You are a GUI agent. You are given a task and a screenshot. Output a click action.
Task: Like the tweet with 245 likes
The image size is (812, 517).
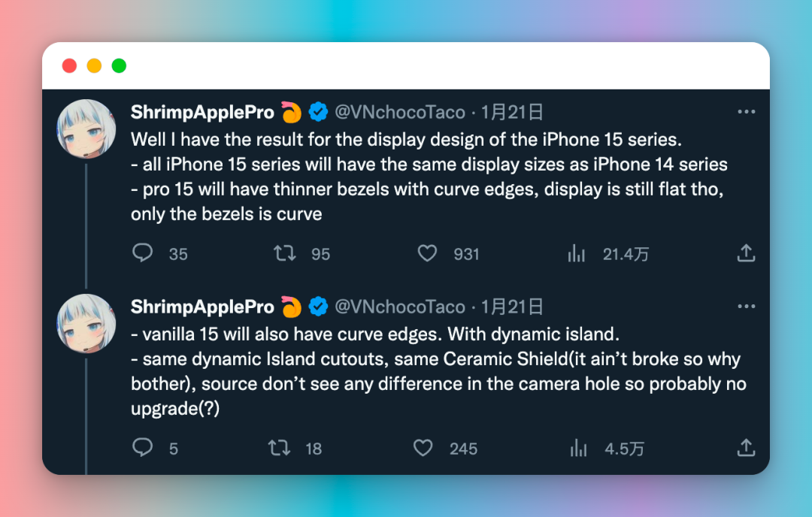click(423, 449)
